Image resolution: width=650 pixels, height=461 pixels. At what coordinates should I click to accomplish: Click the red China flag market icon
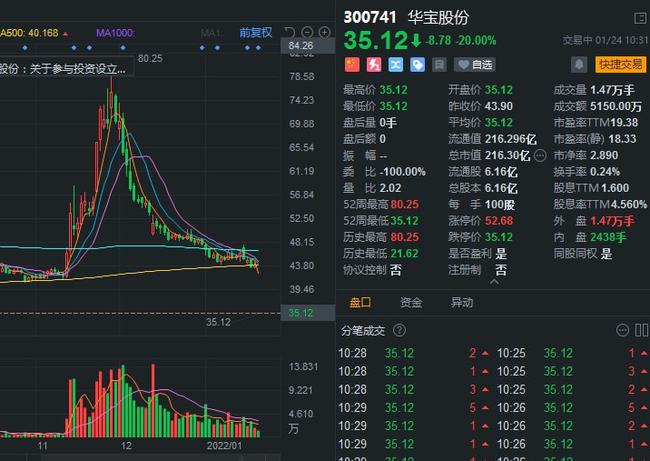[352, 65]
